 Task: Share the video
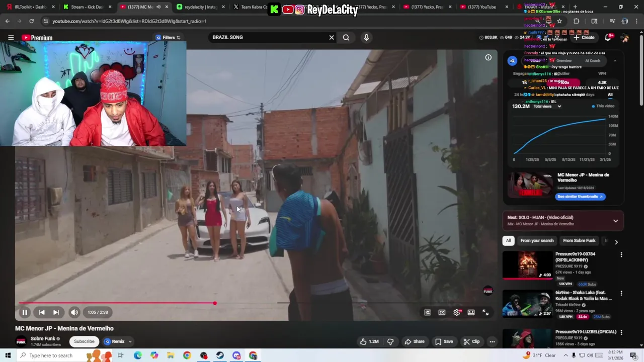(x=415, y=342)
